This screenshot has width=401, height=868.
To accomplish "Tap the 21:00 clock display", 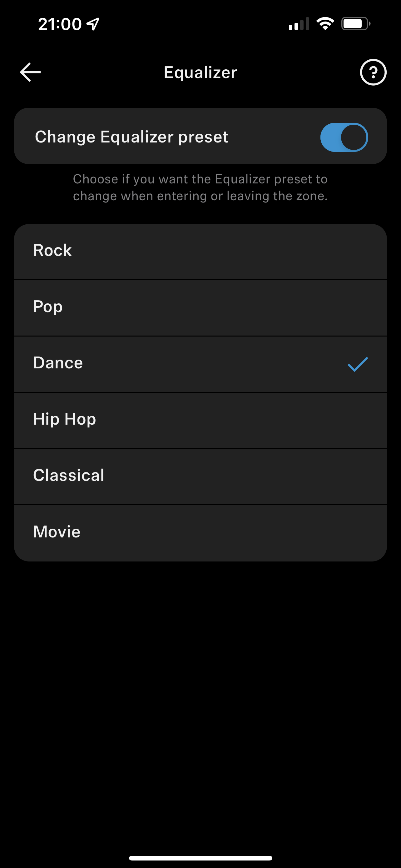I will (60, 24).
